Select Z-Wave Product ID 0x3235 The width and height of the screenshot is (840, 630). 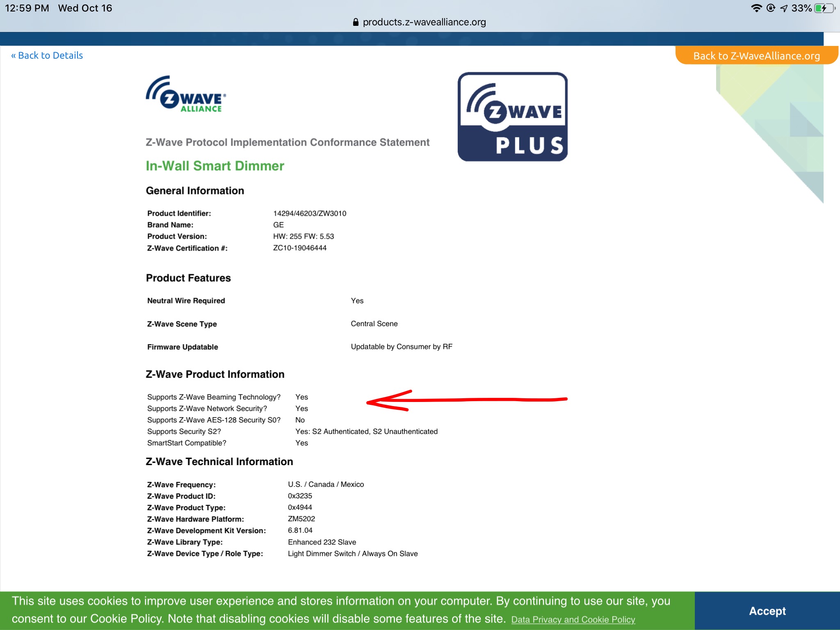300,496
